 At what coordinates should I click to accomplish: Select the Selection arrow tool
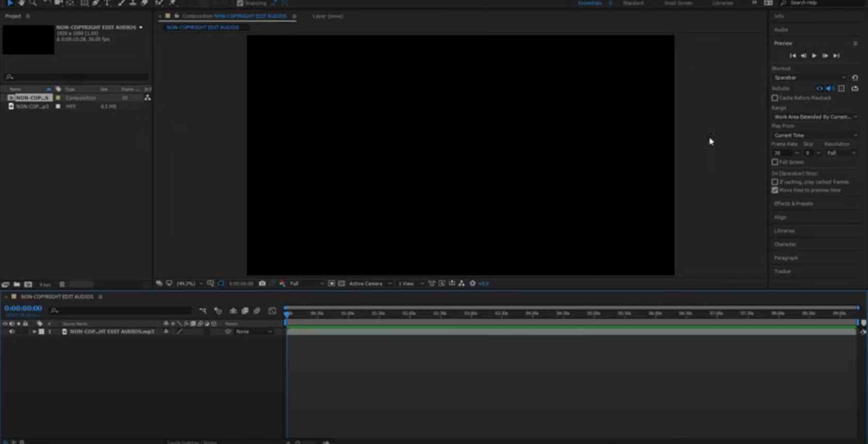[9, 3]
